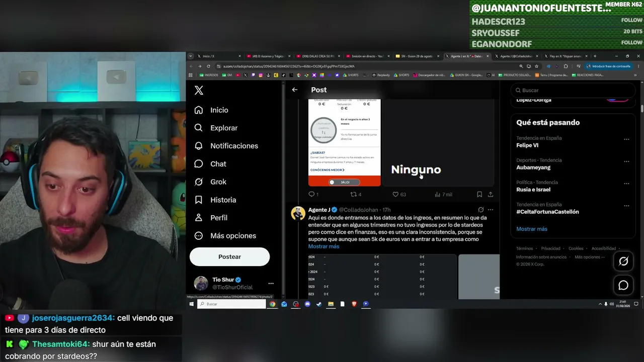The width and height of the screenshot is (644, 362).
Task: Open options for Aubameyang trend
Action: tap(626, 161)
